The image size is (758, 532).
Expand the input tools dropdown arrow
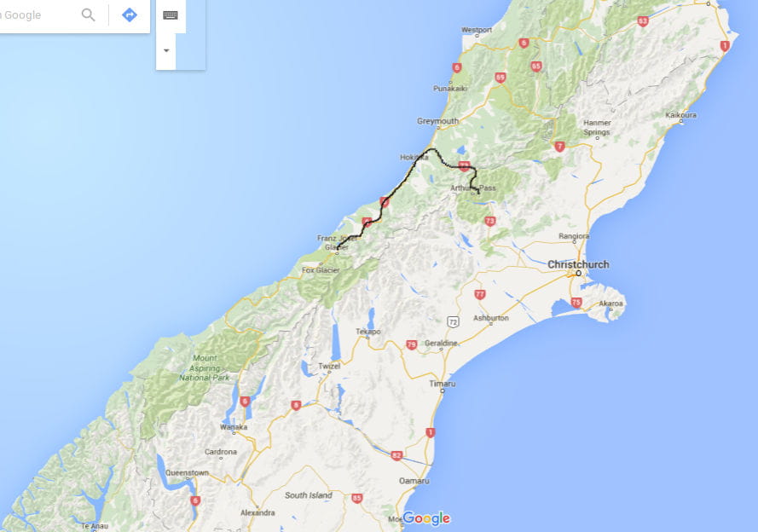(x=166, y=51)
